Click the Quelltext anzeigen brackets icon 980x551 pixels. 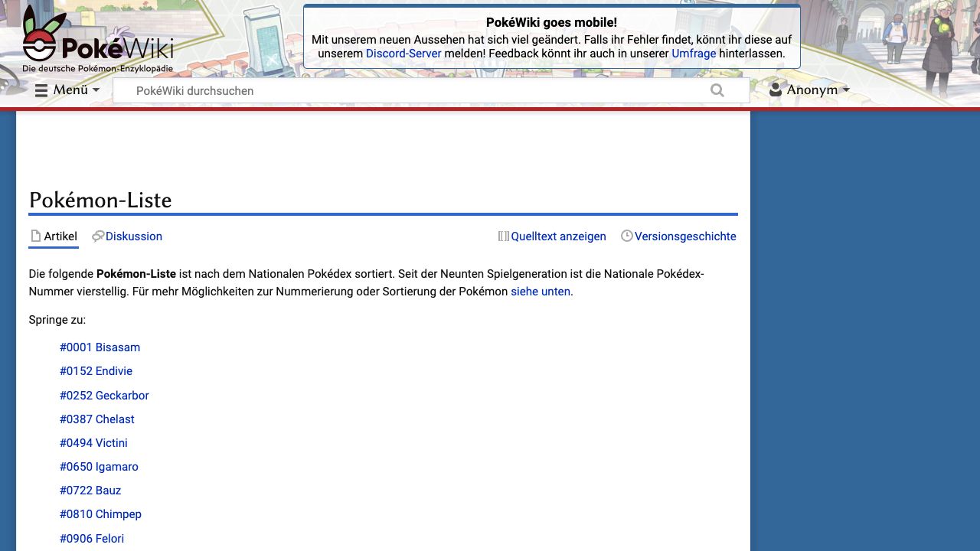point(503,236)
